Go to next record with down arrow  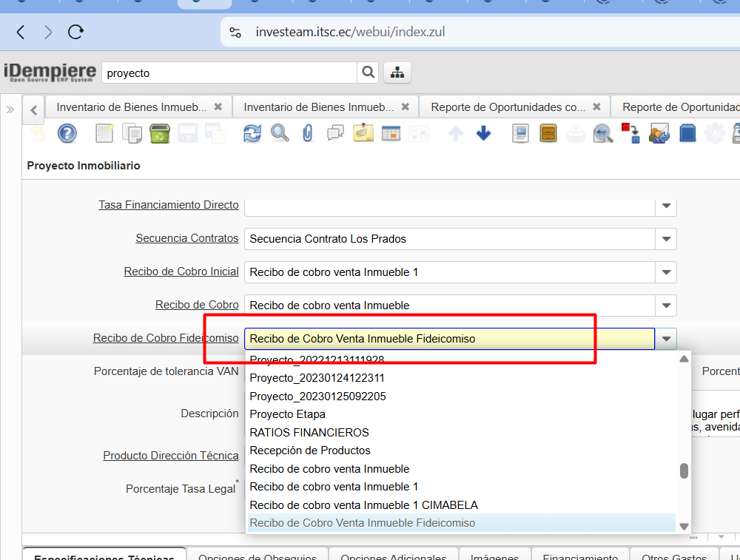(x=483, y=134)
